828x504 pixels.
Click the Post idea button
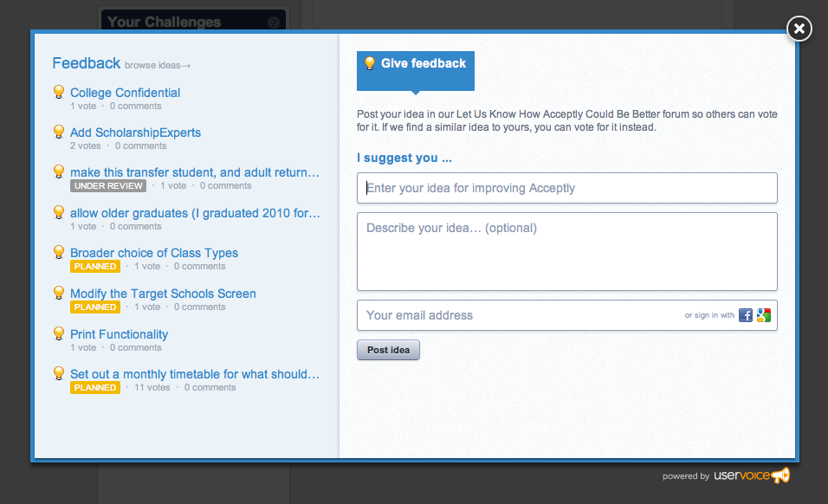click(388, 350)
